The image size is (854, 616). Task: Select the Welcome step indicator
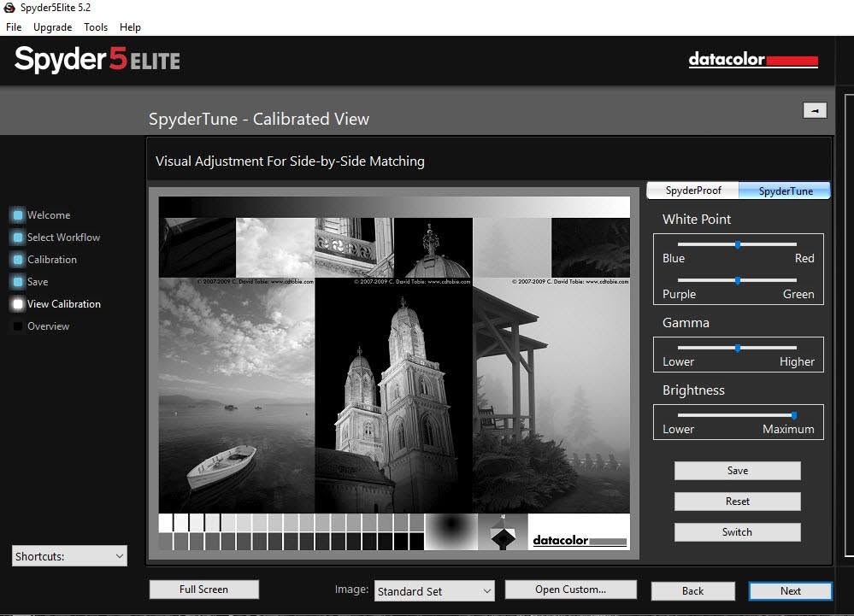(x=18, y=215)
